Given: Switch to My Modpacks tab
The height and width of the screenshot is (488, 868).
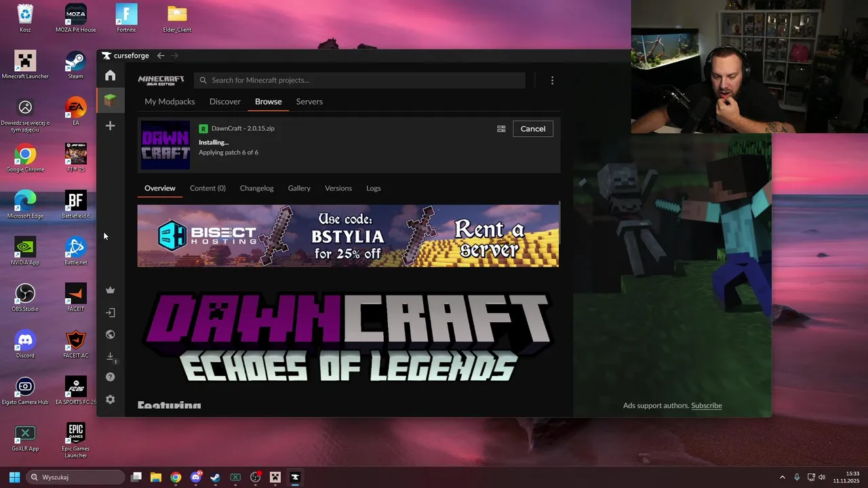Looking at the screenshot, I should click(170, 102).
